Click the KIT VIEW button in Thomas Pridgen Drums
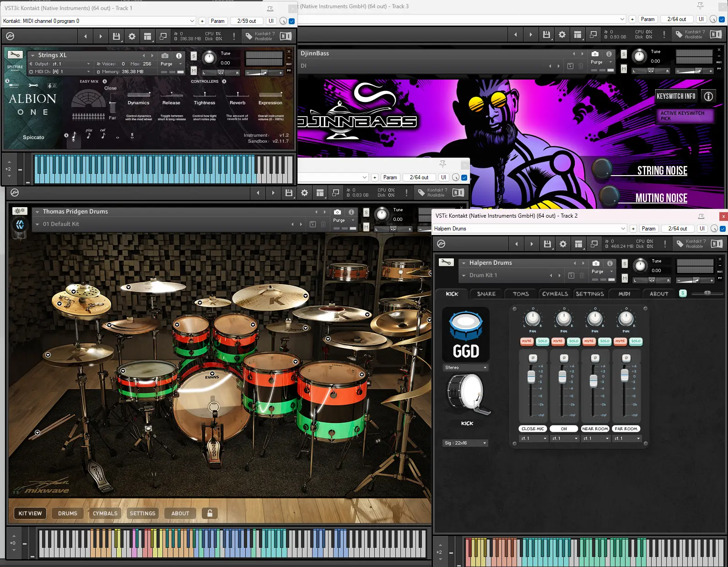728x567 pixels. tap(30, 514)
